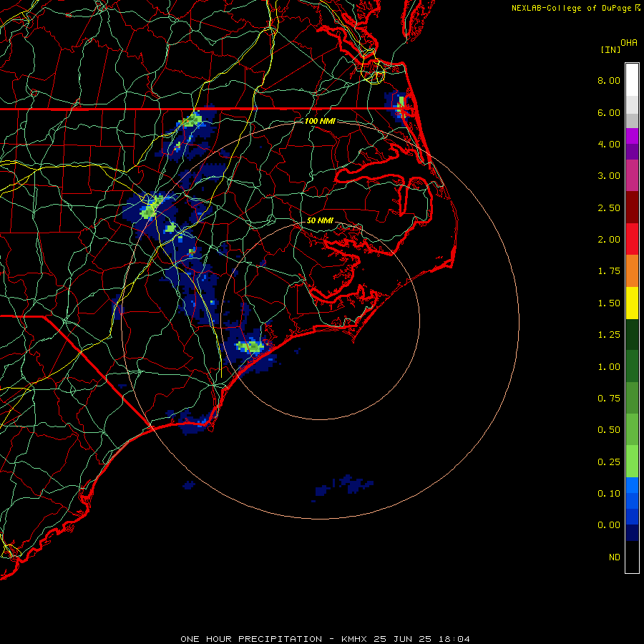644x644 pixels.
Task: Click the 0.75 legend value
Action: click(609, 399)
